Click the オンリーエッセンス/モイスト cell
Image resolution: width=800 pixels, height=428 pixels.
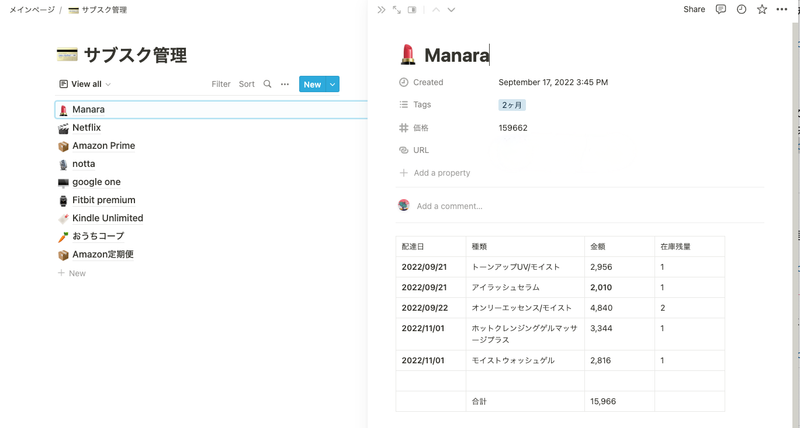[x=525, y=308]
